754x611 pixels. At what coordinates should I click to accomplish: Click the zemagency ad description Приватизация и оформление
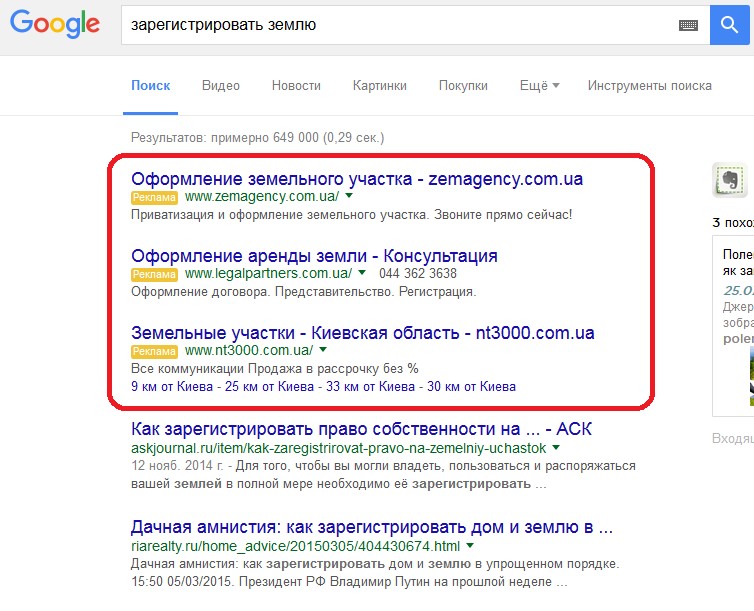352,214
